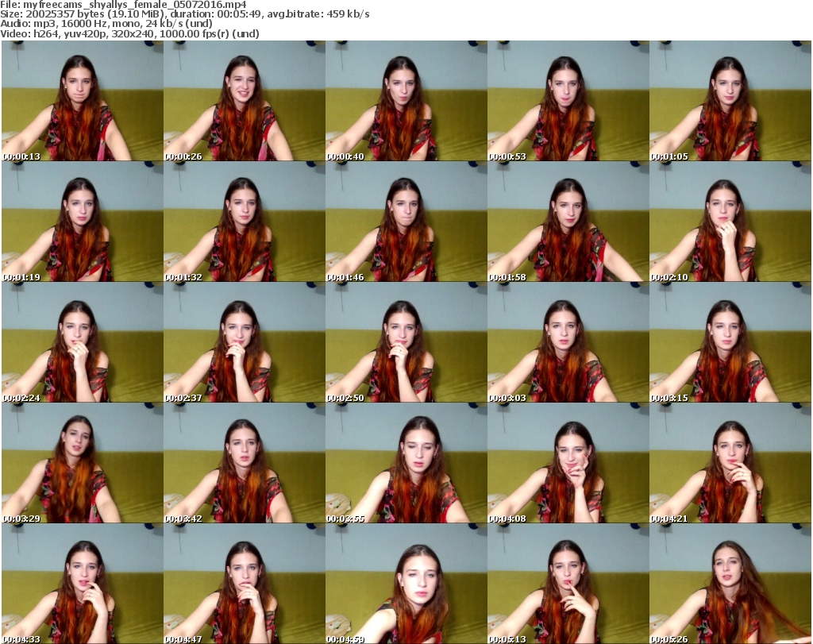
Task: Open the thumbnail at 00:03:42
Action: pyautogui.click(x=245, y=463)
